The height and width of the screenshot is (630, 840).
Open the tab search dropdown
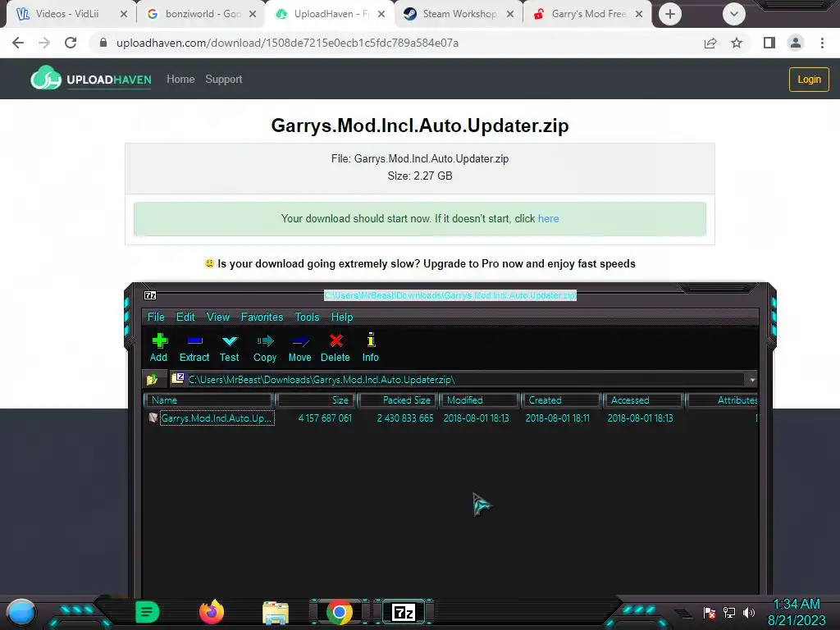click(734, 14)
